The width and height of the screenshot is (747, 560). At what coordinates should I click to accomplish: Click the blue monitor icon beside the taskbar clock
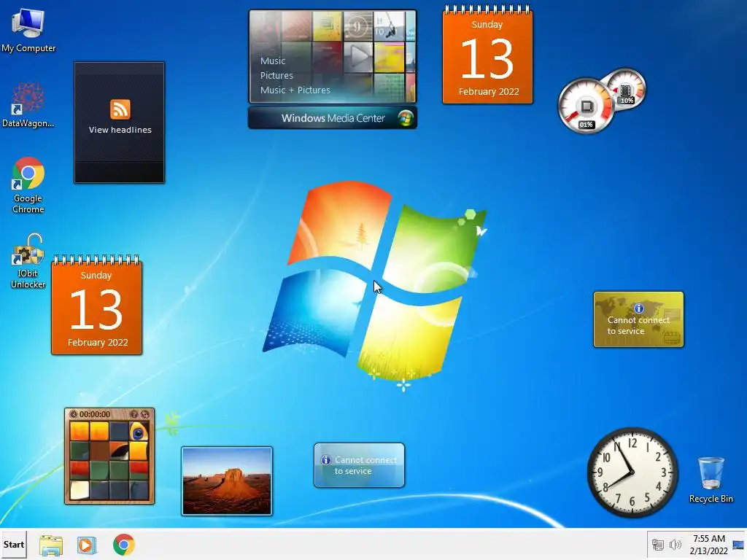[x=738, y=545]
